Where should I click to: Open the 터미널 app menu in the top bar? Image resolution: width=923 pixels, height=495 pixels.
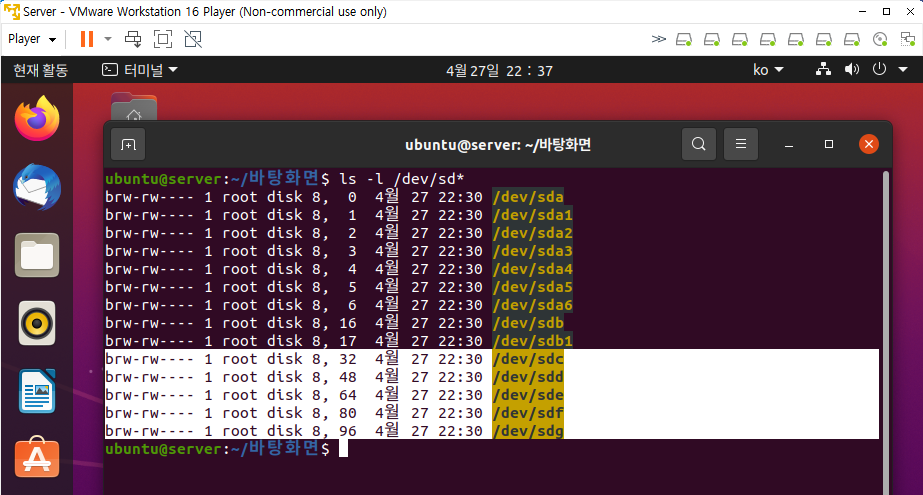140,70
